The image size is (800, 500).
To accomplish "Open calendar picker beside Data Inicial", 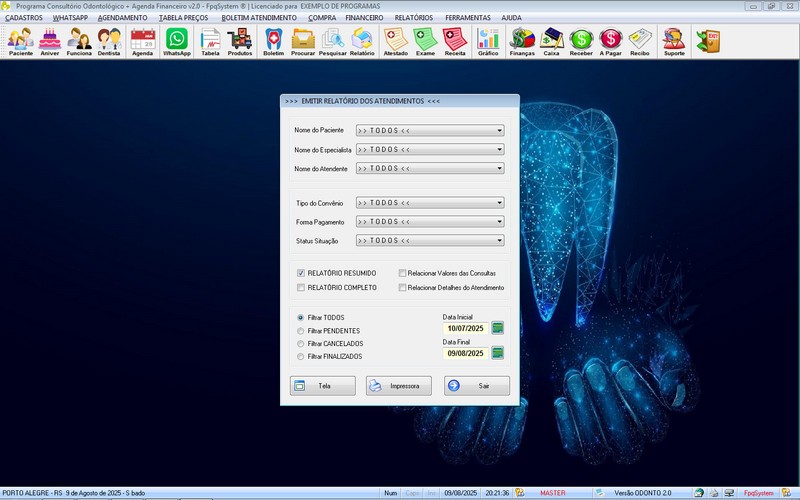I will pyautogui.click(x=497, y=328).
